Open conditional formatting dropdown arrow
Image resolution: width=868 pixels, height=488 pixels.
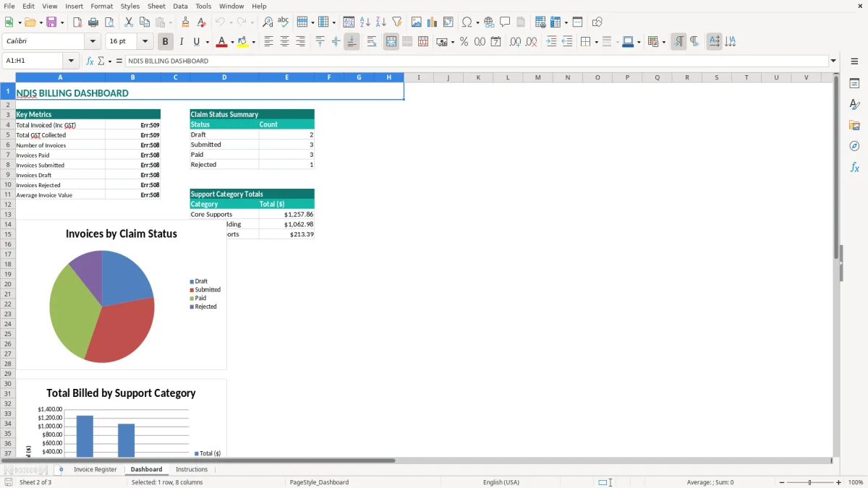663,42
